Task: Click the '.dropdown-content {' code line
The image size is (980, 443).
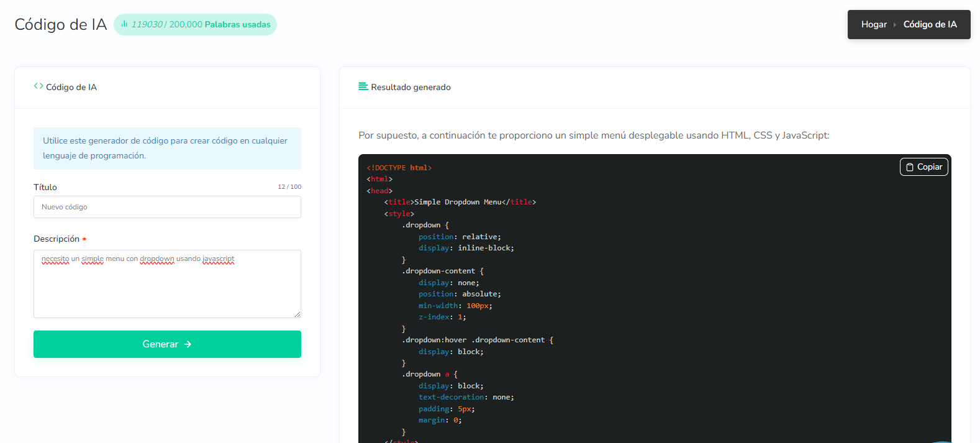Action: pyautogui.click(x=442, y=271)
